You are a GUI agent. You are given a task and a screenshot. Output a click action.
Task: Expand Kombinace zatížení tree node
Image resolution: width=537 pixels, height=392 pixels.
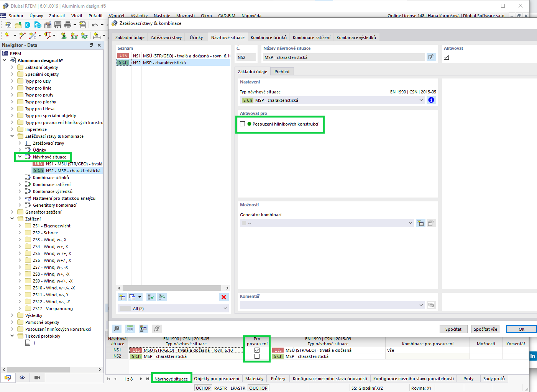click(20, 184)
